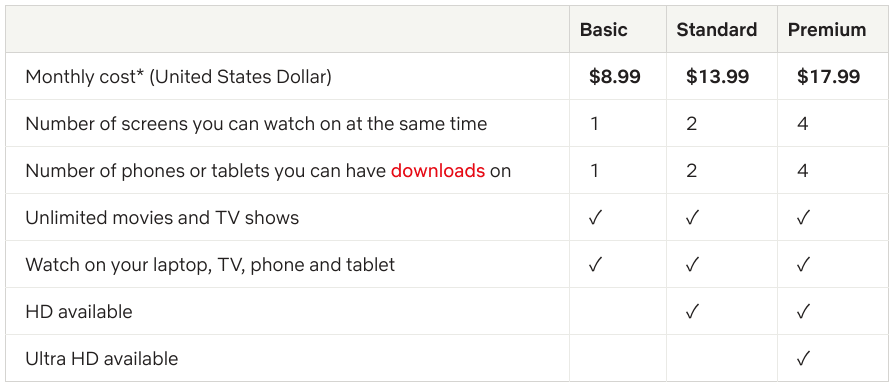Viewport: 894px width, 388px height.
Task: Click Basic checkmark for Unlimited movies and TV shows
Action: click(x=595, y=218)
